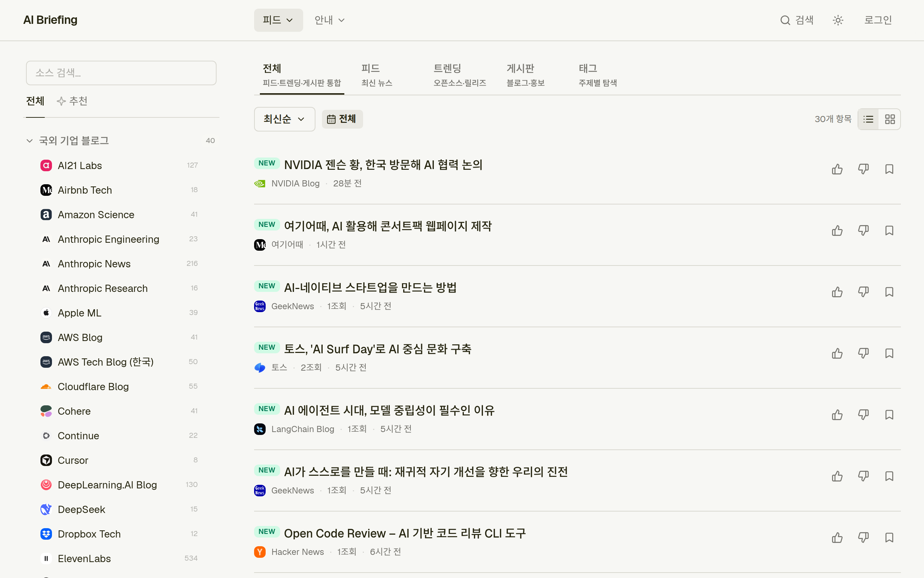The width and height of the screenshot is (924, 578).
Task: Click the NVIDIA Blog source logo icon
Action: pyautogui.click(x=260, y=184)
